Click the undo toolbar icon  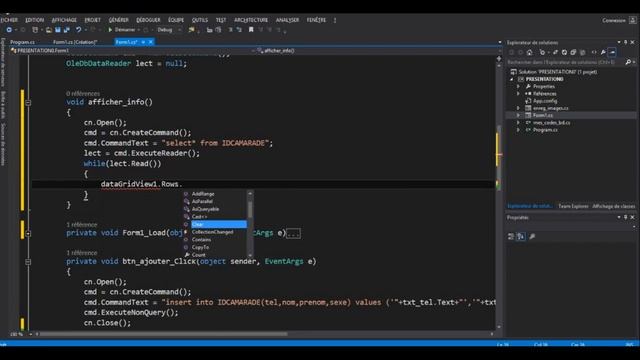click(x=78, y=30)
